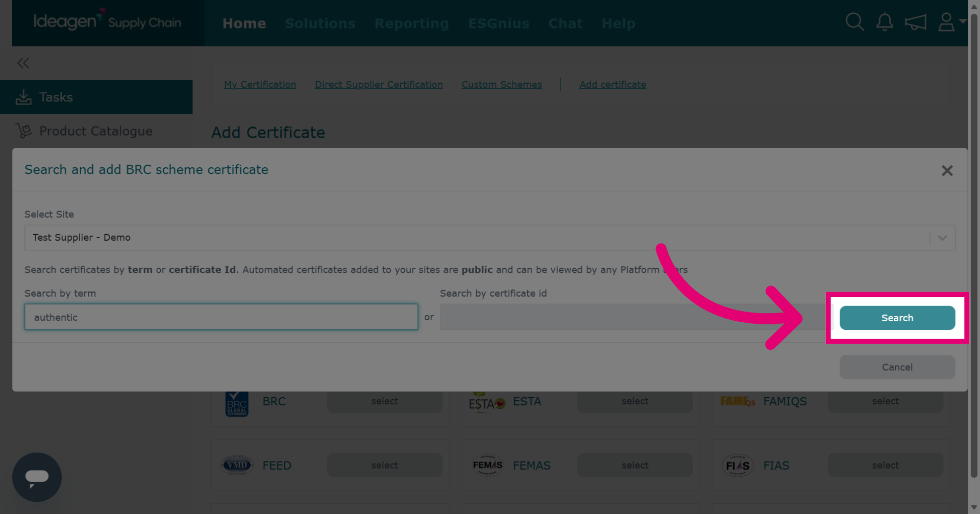980x514 pixels.
Task: Open the Custom Schemes link
Action: tap(502, 85)
